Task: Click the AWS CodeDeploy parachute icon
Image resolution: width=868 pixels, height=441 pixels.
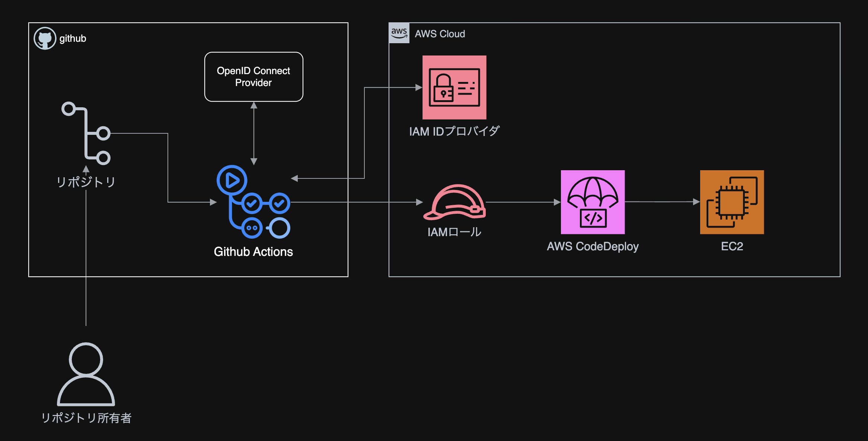Action: pyautogui.click(x=593, y=202)
